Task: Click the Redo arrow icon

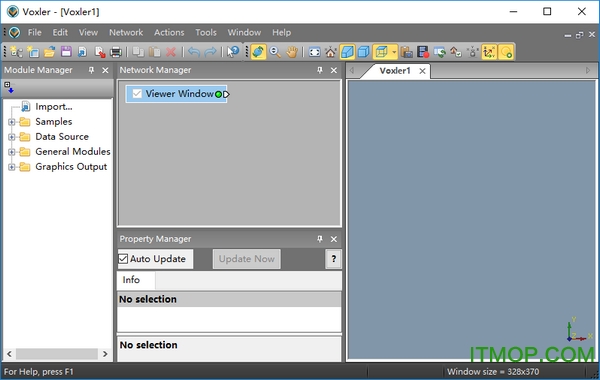Action: click(210, 52)
